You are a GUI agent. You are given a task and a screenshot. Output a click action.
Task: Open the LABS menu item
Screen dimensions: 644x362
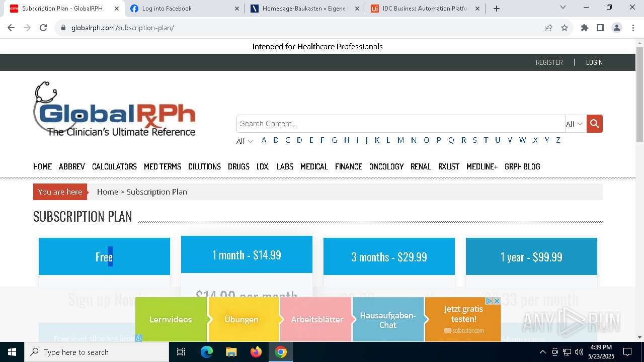click(285, 166)
